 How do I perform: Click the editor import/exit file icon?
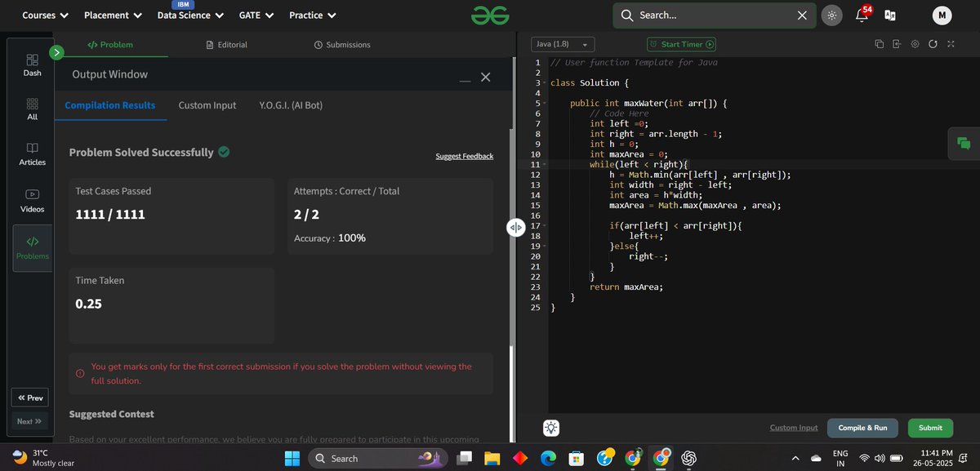pos(897,44)
